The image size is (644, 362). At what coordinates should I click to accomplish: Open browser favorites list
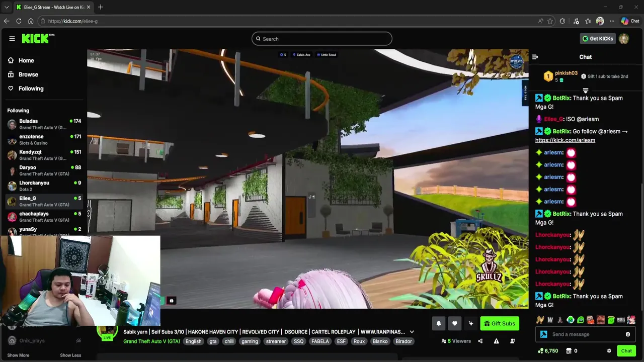click(588, 21)
